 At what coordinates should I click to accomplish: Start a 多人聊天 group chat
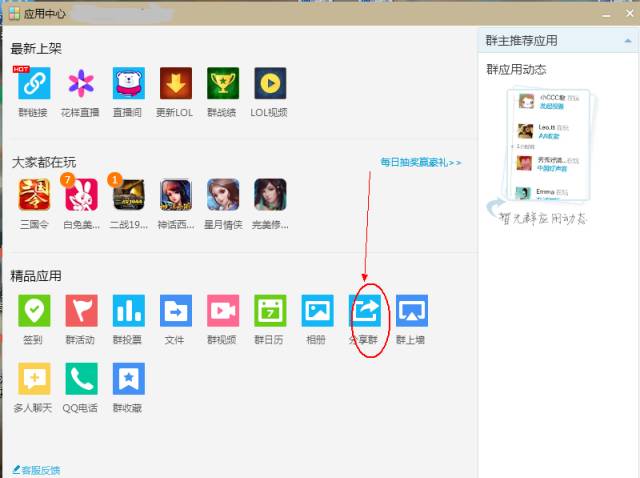(34, 378)
